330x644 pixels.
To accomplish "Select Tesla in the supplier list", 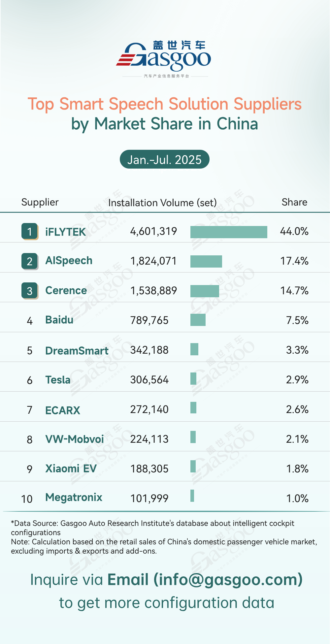I will click(58, 380).
